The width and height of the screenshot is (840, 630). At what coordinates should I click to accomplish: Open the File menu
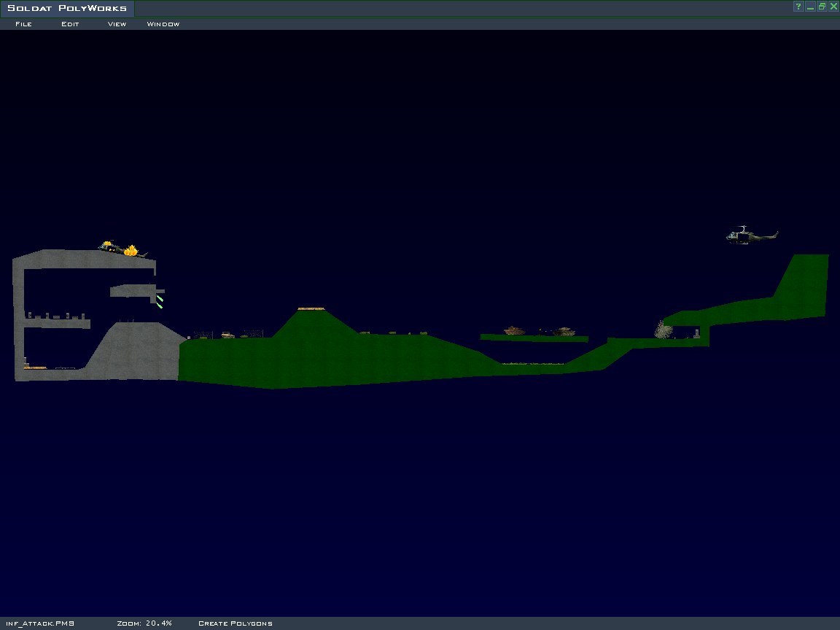pos(23,24)
